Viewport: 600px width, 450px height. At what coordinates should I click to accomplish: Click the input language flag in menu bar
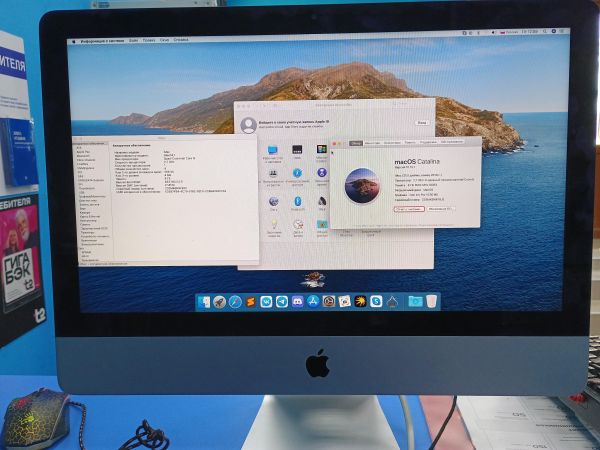pyautogui.click(x=502, y=33)
